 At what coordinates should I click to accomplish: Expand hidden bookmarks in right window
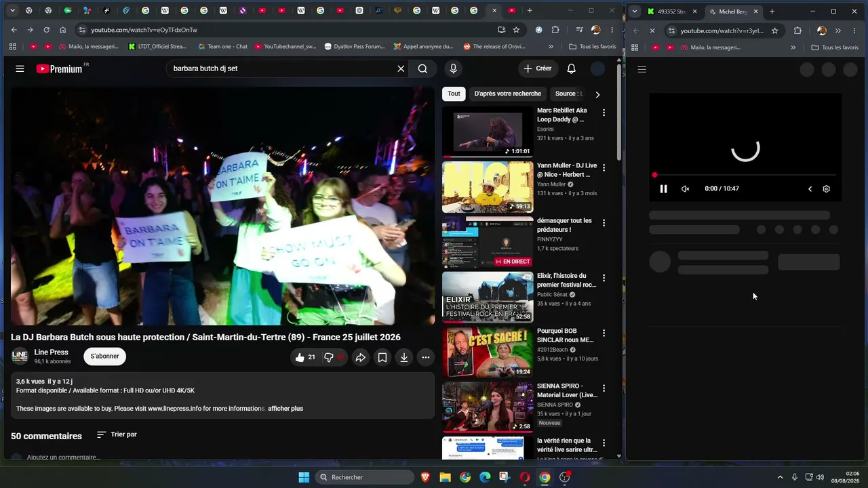click(x=793, y=47)
